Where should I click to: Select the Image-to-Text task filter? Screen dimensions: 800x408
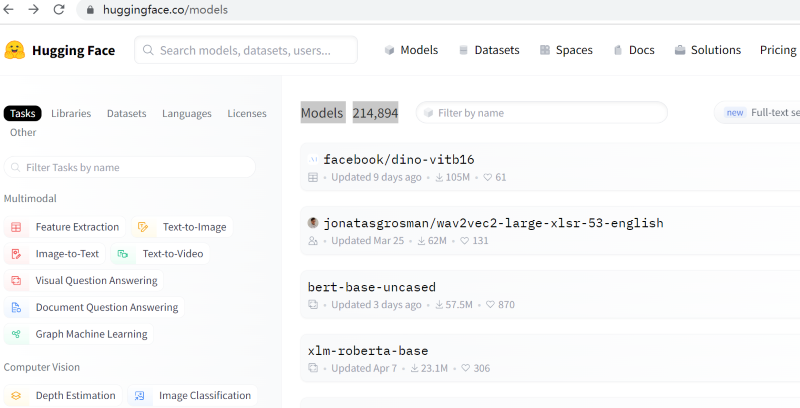point(66,254)
